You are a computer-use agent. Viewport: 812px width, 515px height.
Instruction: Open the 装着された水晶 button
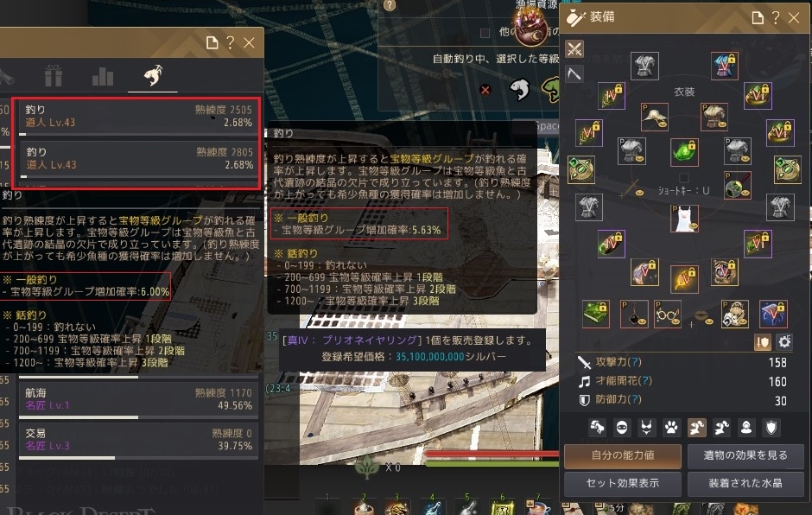745,483
